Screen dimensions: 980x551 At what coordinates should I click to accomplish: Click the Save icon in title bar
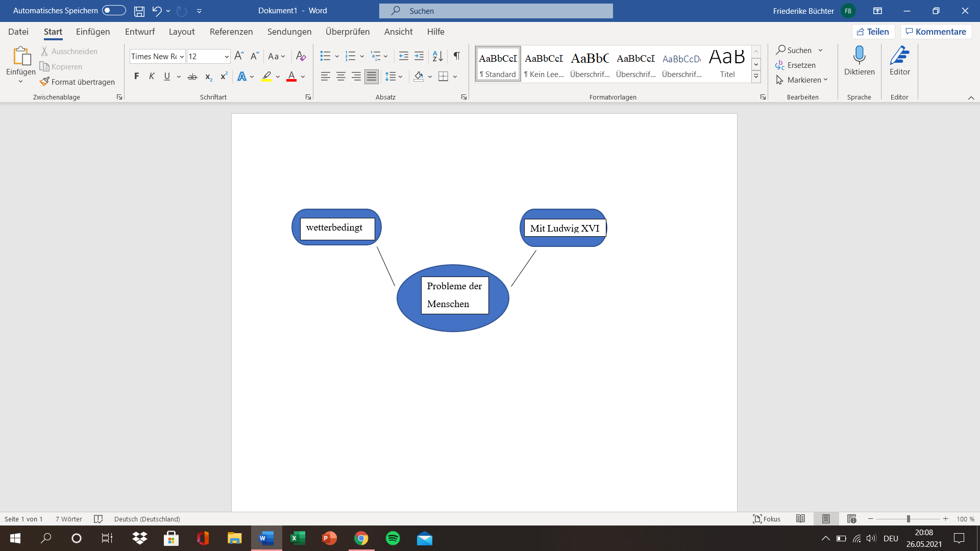139,11
